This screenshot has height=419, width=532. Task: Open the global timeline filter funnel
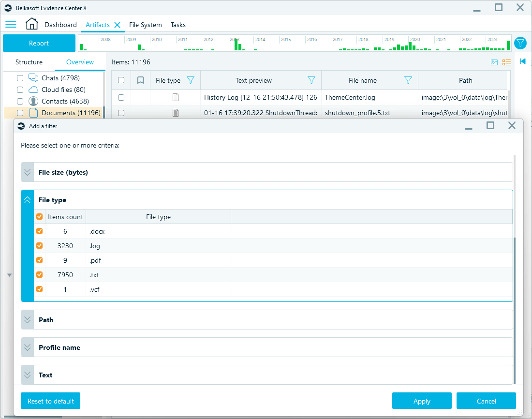pyautogui.click(x=520, y=43)
